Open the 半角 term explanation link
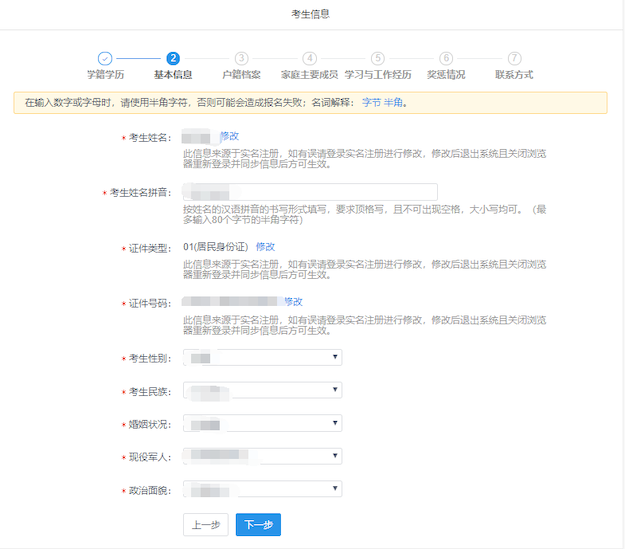625x549 pixels. click(393, 102)
